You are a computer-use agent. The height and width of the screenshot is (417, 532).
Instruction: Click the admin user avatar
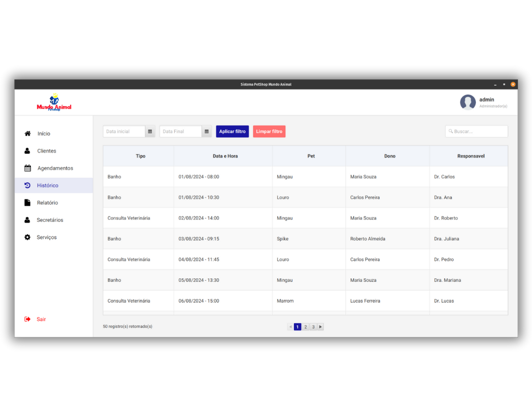point(468,102)
